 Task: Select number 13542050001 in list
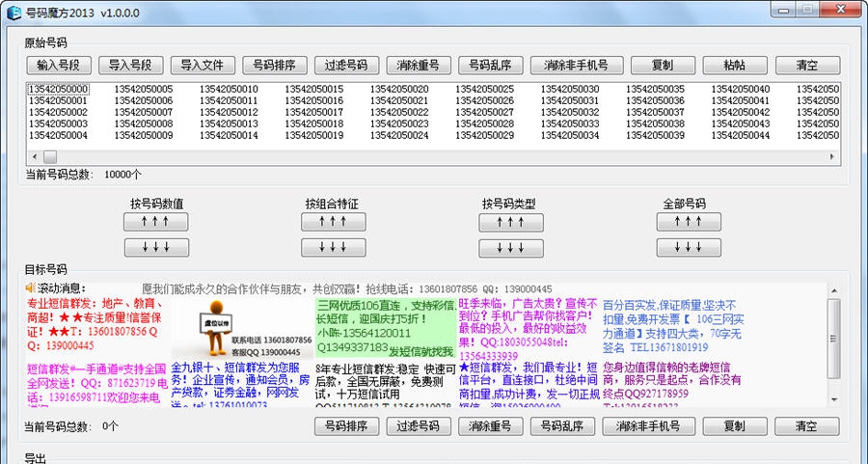(x=58, y=100)
